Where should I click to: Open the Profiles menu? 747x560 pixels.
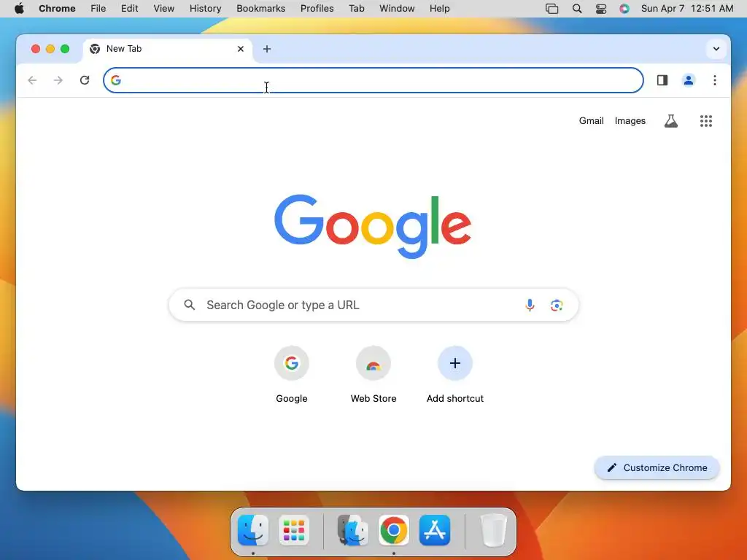(x=317, y=9)
